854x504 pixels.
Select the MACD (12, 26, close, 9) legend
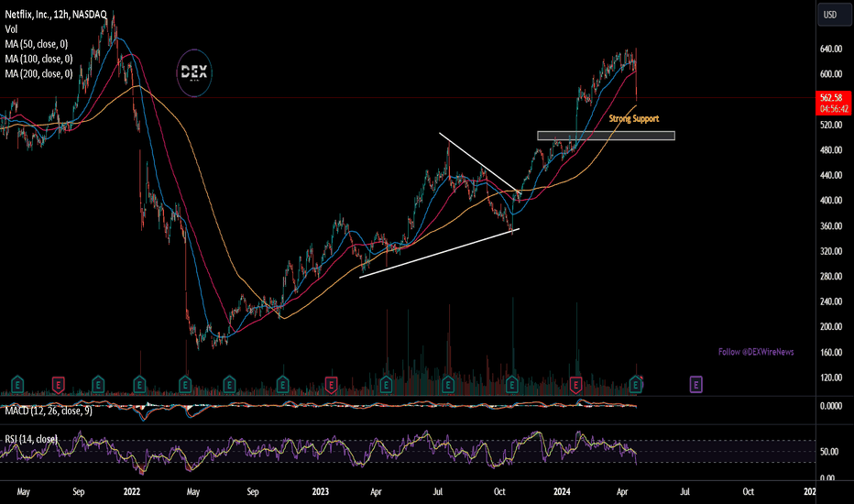pyautogui.click(x=49, y=411)
